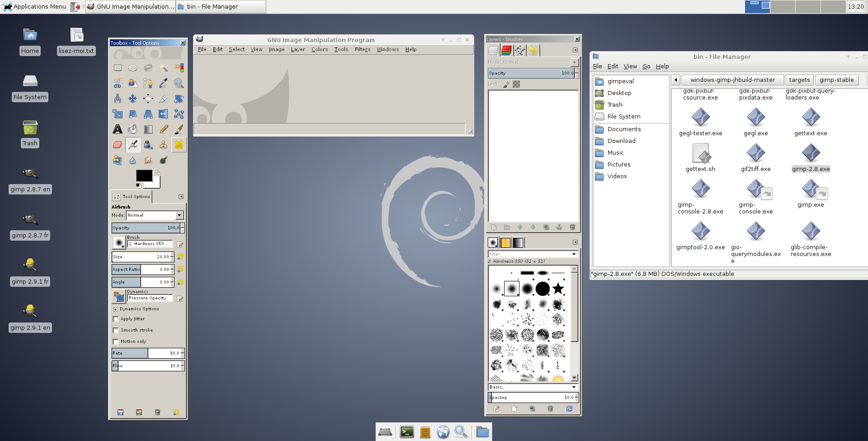This screenshot has height=441, width=868.
Task: Enable the Smooth stroke checkbox
Action: 115,330
